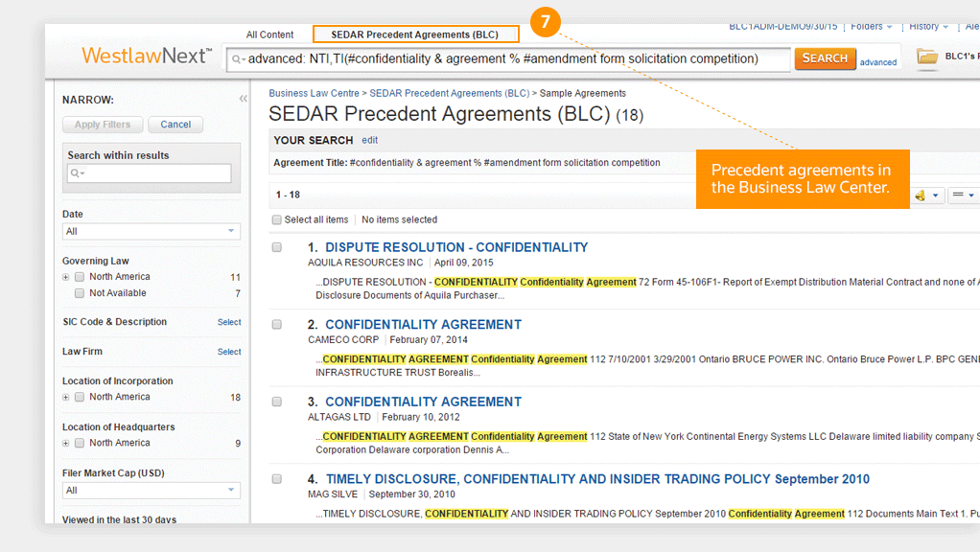This screenshot has width=980, height=552.
Task: Click Select link for Law Firm
Action: pos(229,352)
